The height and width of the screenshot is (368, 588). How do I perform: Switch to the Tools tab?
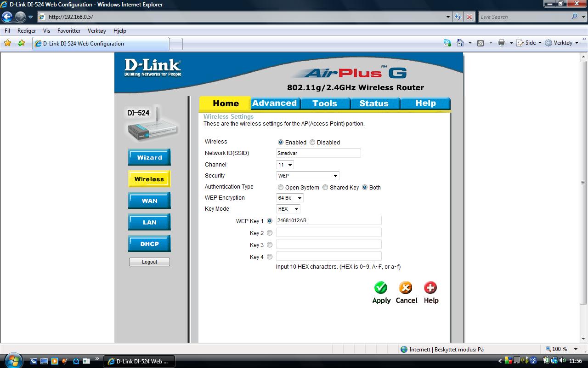click(325, 103)
